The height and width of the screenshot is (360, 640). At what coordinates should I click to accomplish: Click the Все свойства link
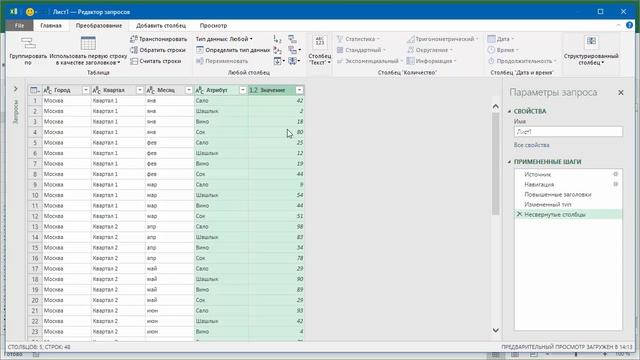[x=531, y=145]
